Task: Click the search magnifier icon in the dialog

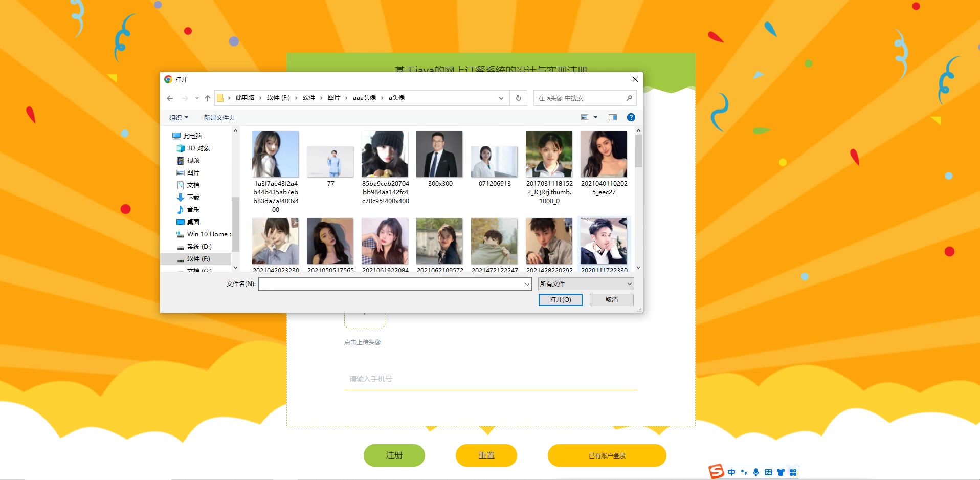Action: click(x=629, y=98)
